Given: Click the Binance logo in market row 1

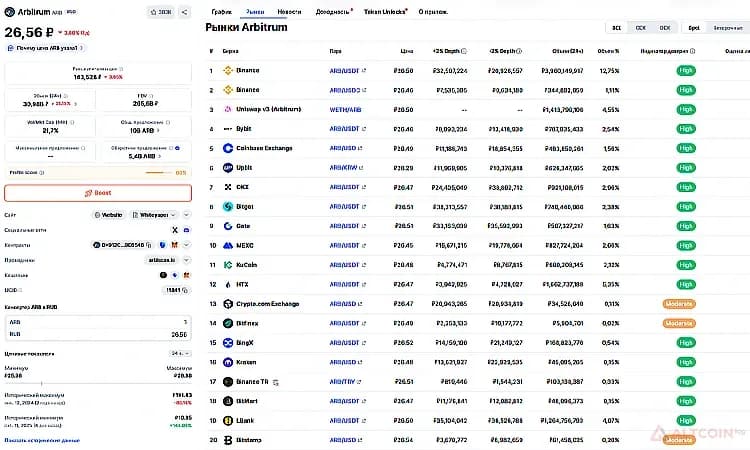Looking at the screenshot, I should (228, 70).
